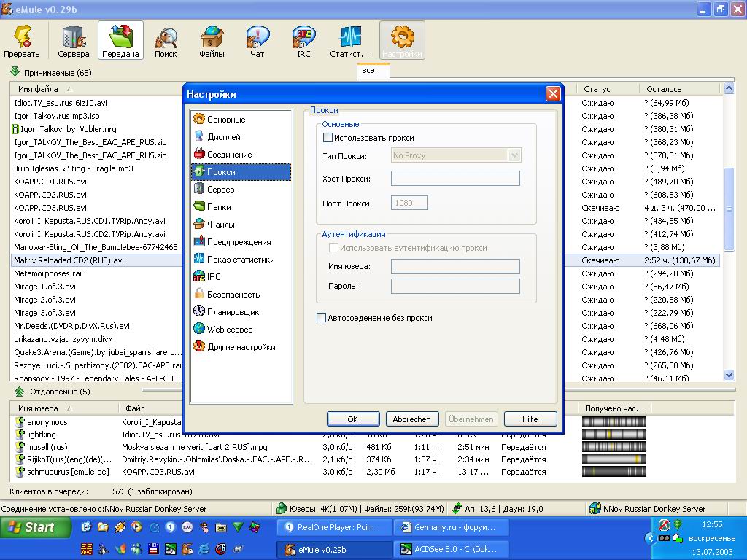Check Автосоединение без прокси
Image resolution: width=747 pixels, height=560 pixels.
[322, 318]
